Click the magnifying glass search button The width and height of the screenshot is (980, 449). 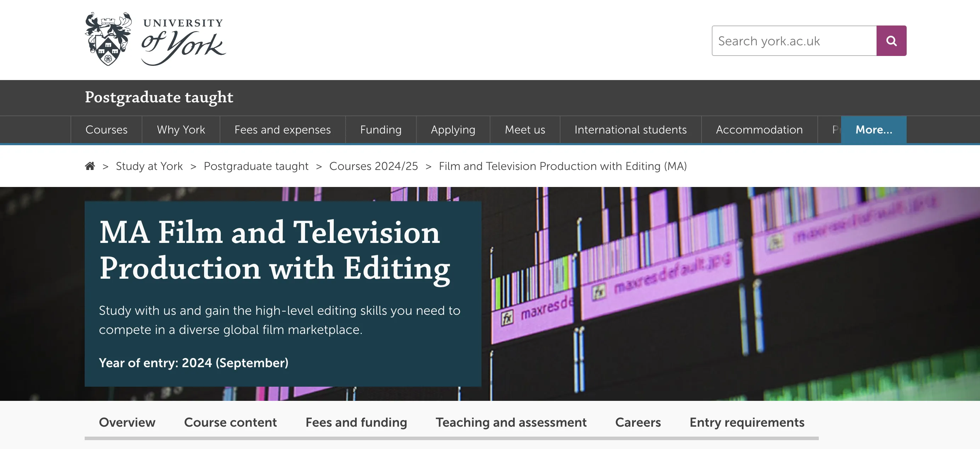coord(891,41)
